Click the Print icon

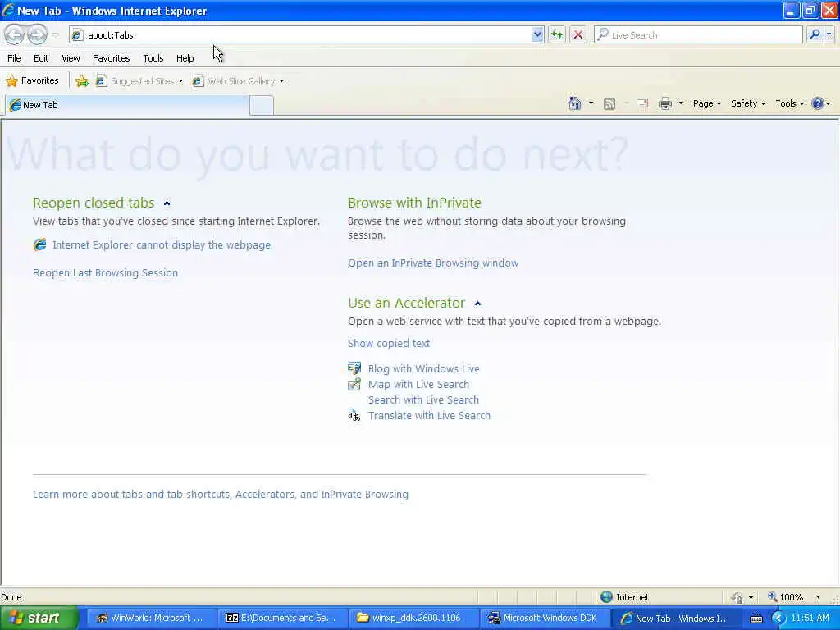(x=664, y=103)
